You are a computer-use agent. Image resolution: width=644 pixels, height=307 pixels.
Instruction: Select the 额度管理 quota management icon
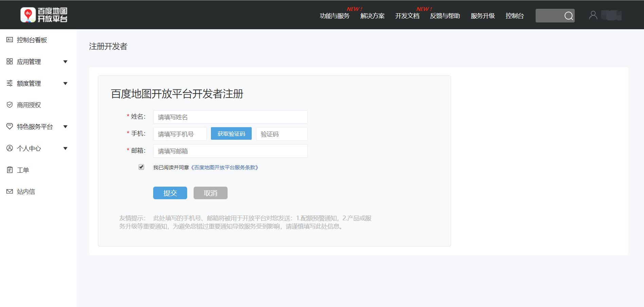pos(10,83)
